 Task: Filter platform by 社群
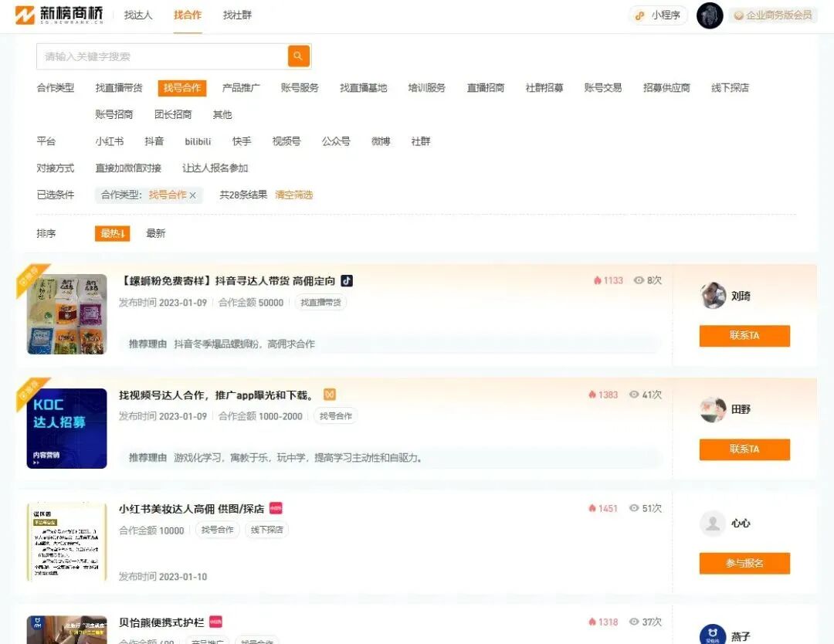[x=421, y=141]
